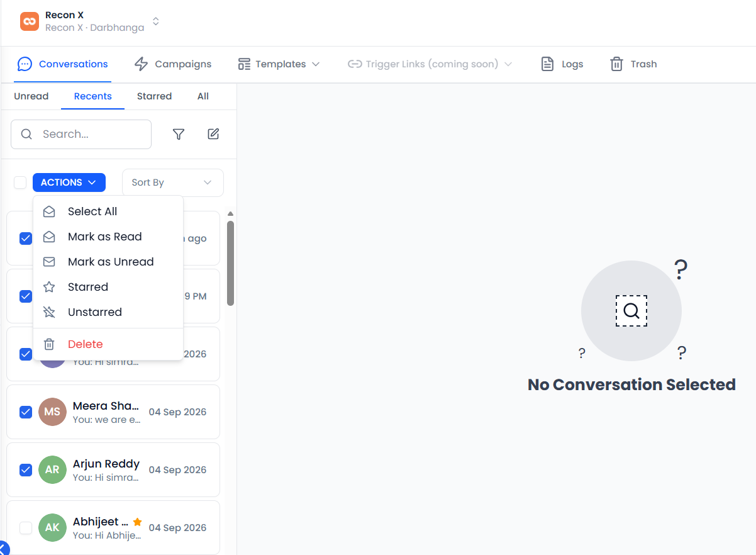The height and width of the screenshot is (555, 756).
Task: Click the blue collapse sidebar arrow button
Action: click(x=3, y=548)
